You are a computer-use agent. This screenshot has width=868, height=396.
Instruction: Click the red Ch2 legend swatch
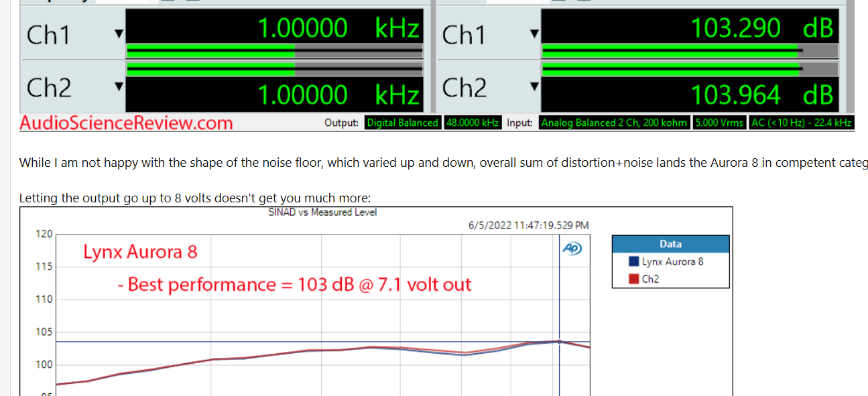coord(634,279)
